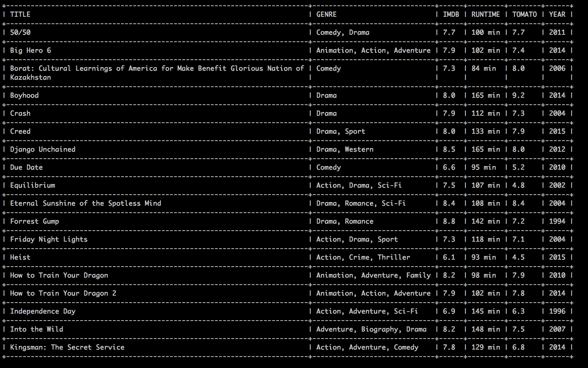Select the title "Forrest Gump"

click(35, 221)
